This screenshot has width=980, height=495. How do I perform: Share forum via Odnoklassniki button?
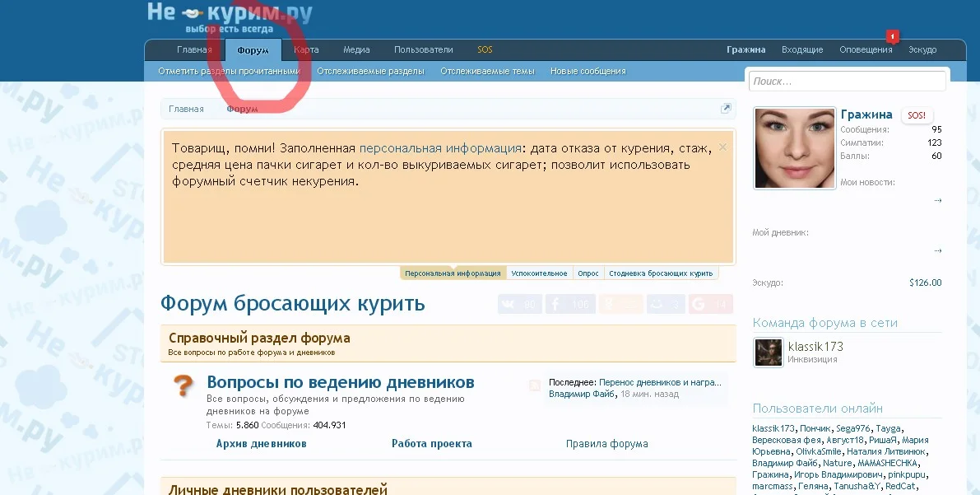[620, 304]
